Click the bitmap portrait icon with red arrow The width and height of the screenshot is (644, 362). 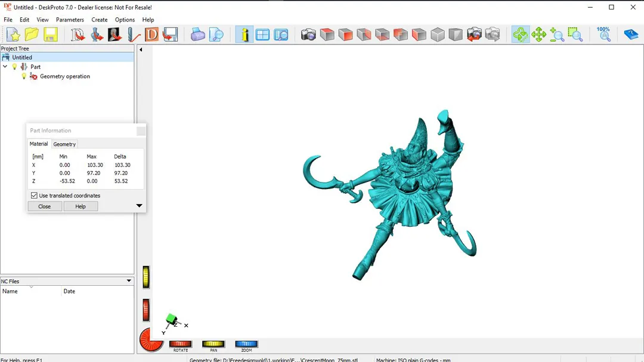pyautogui.click(x=114, y=35)
